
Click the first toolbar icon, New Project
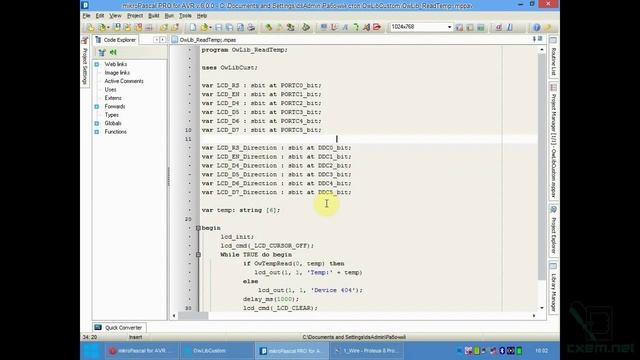point(90,27)
